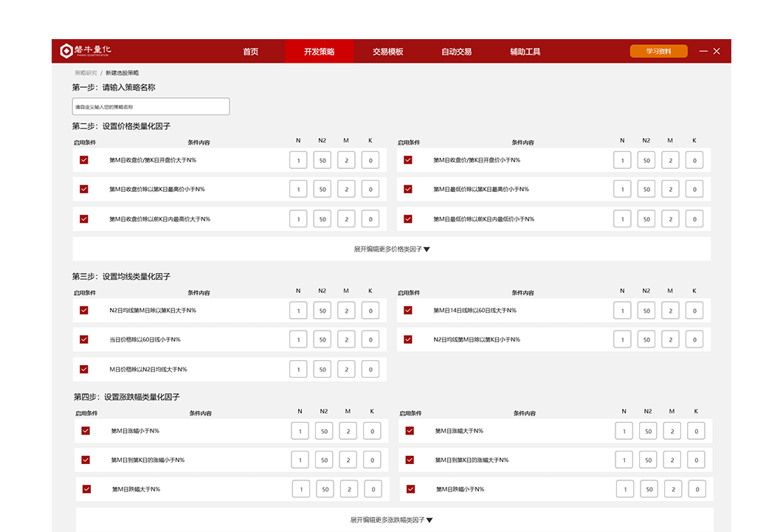Click the 磐牛量化 logo icon
The width and height of the screenshot is (783, 532).
pyautogui.click(x=67, y=51)
